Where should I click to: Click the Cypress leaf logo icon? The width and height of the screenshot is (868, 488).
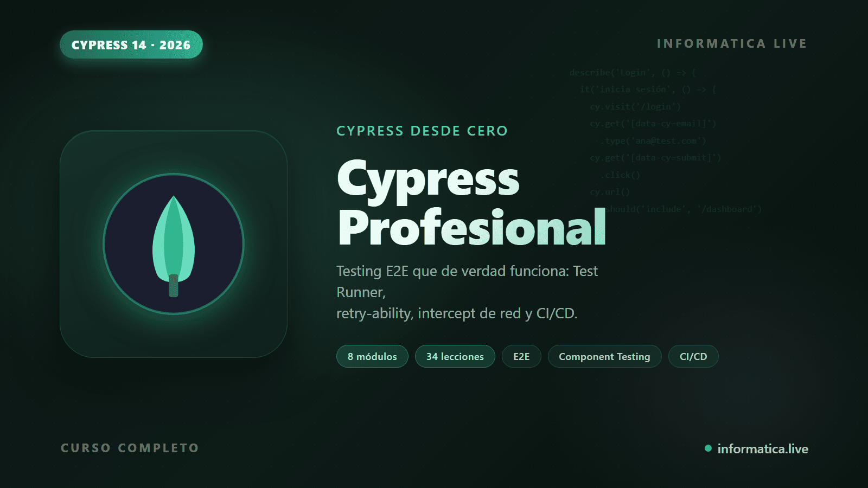point(174,244)
